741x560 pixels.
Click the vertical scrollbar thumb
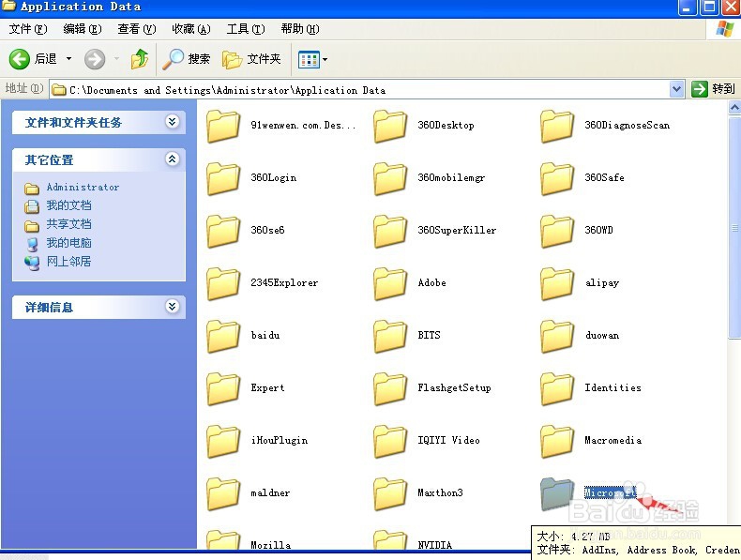click(734, 227)
